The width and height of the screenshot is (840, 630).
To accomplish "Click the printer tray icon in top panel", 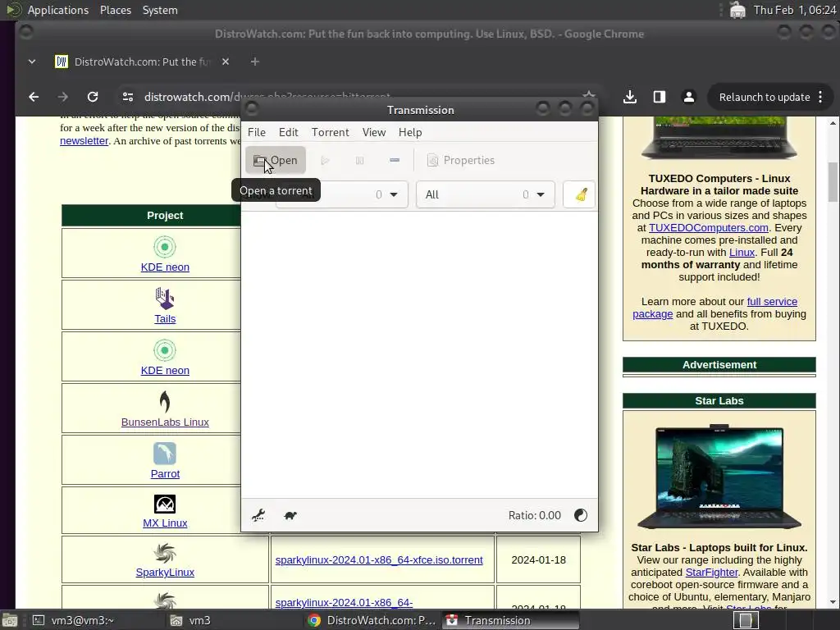I will pyautogui.click(x=737, y=10).
